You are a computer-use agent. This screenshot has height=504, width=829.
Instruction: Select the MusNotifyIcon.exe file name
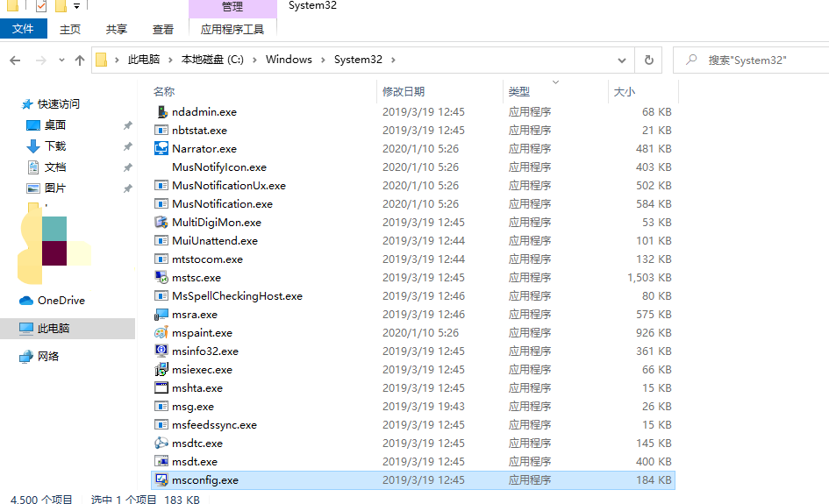(219, 167)
